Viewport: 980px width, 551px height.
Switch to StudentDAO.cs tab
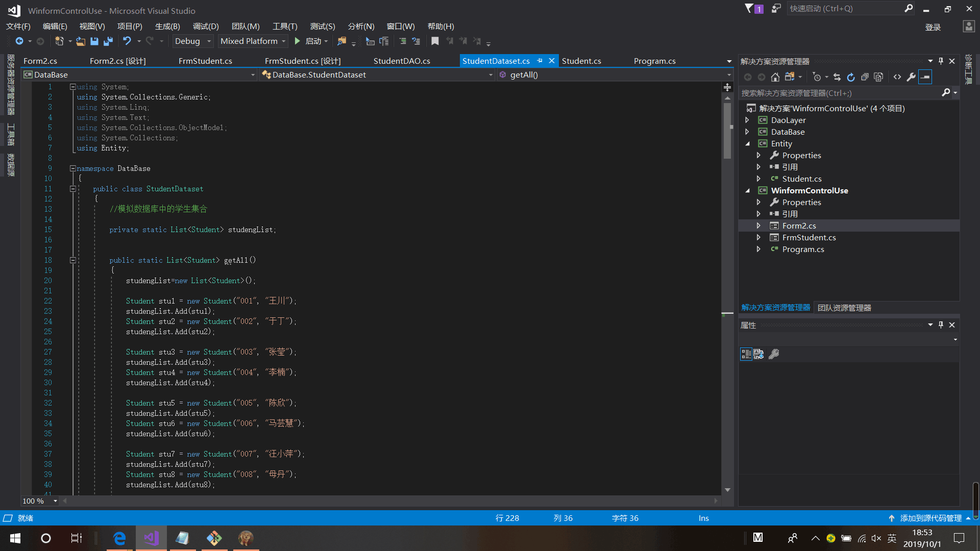402,61
